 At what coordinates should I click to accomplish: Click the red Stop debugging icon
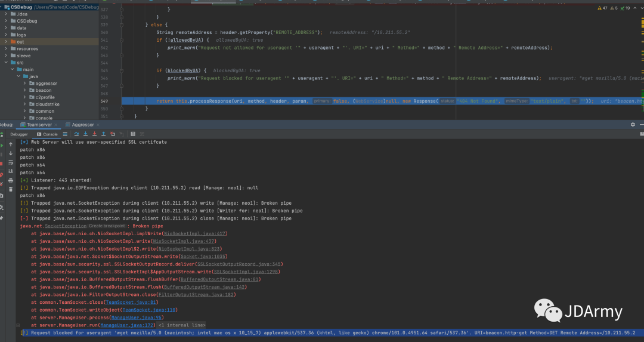pos(2,163)
